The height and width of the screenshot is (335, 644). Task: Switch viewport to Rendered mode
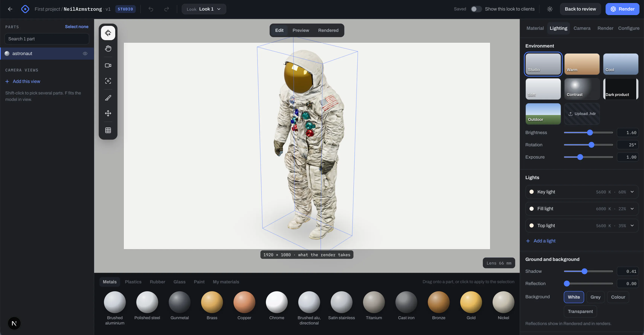tap(328, 30)
